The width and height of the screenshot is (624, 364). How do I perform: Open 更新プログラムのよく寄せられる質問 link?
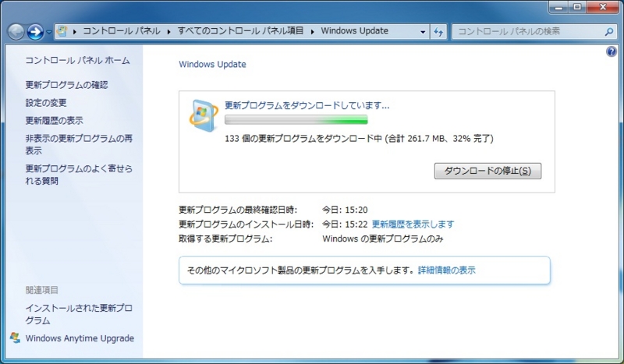pyautogui.click(x=79, y=175)
